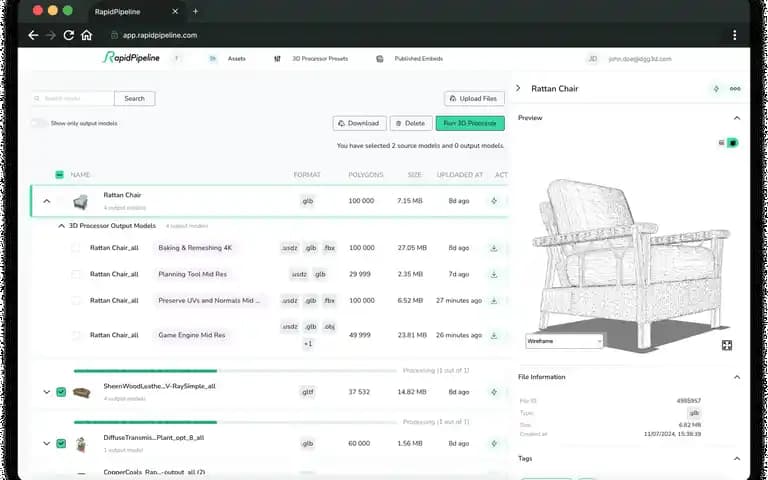Uncheck the SheenWoodLeather model checkbox
The height and width of the screenshot is (480, 768).
pos(61,392)
